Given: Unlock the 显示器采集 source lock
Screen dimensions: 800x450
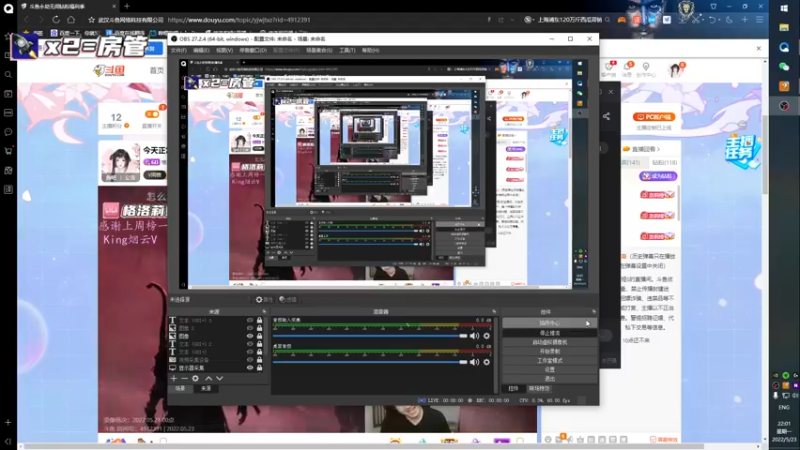Looking at the screenshot, I should (x=259, y=367).
